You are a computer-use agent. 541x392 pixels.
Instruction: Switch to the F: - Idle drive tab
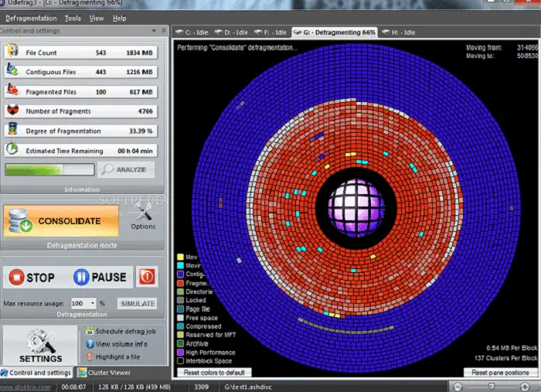tap(270, 32)
